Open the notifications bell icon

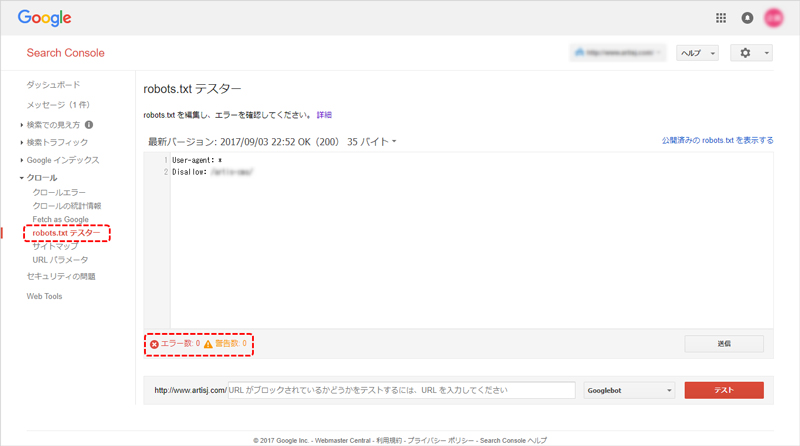[x=747, y=18]
